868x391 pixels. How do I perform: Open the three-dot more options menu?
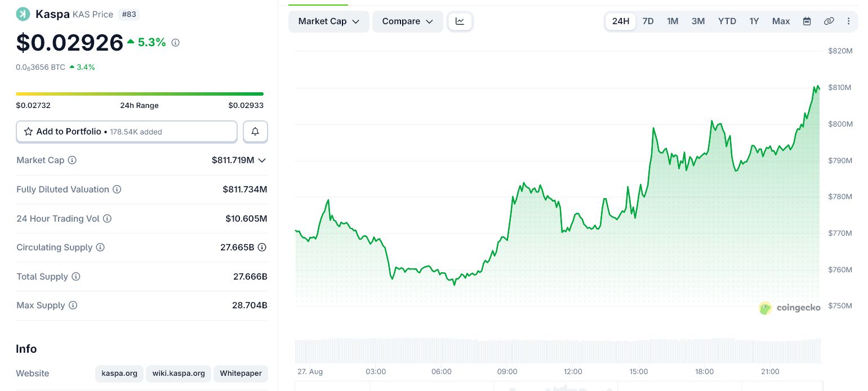(x=848, y=21)
